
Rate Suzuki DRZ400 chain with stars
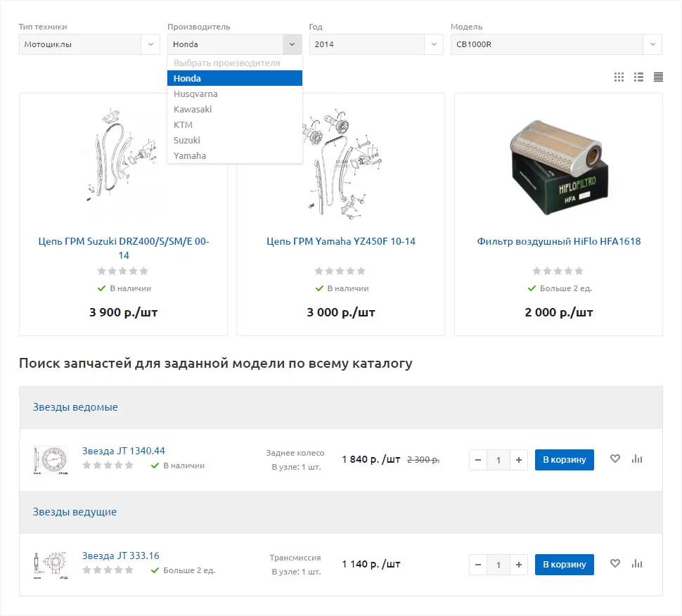click(x=122, y=271)
